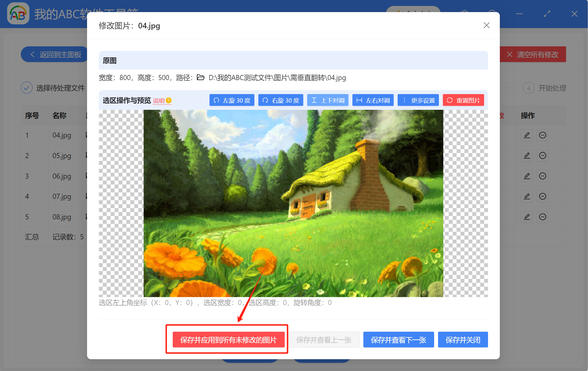
Task: Click the rotate right 30 degrees button
Action: pos(281,100)
